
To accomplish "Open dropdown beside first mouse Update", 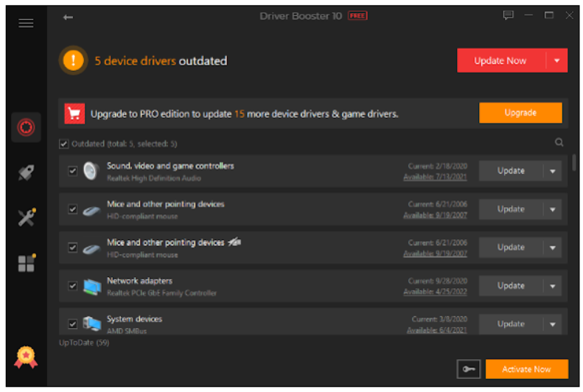I will pyautogui.click(x=553, y=209).
